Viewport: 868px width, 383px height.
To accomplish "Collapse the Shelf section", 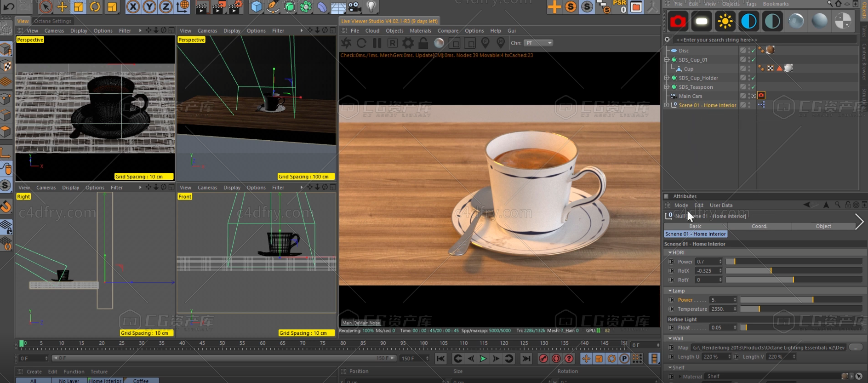I will (670, 367).
